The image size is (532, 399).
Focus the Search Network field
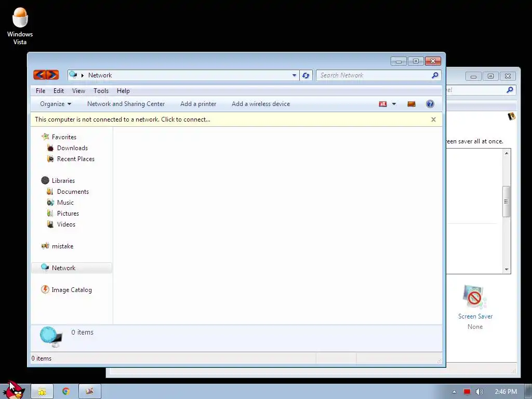(x=378, y=75)
